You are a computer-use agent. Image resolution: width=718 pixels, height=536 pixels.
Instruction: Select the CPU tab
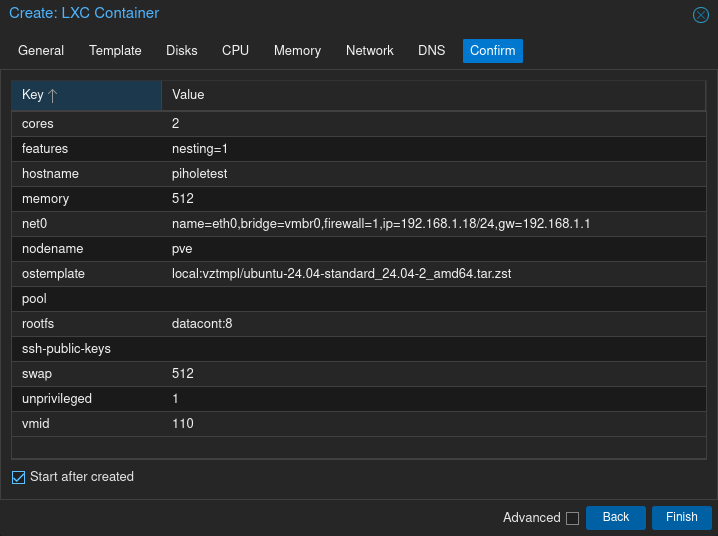pos(235,50)
